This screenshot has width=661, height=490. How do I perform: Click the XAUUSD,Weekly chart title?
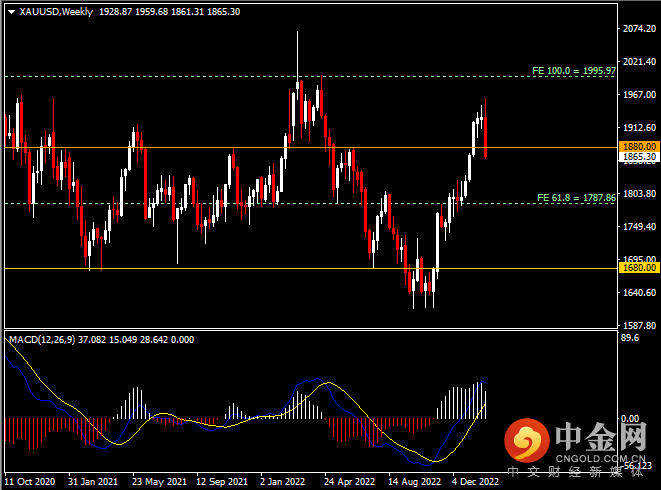point(52,10)
